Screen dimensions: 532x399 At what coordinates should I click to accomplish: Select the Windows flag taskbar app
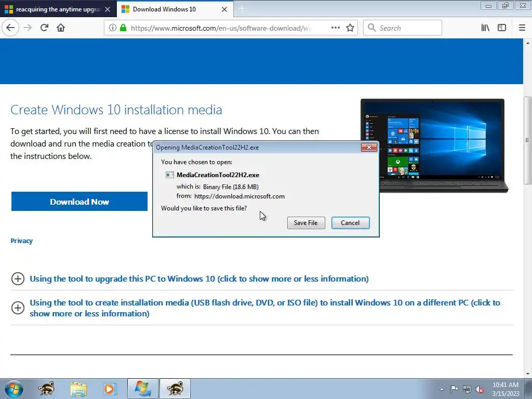(142, 389)
